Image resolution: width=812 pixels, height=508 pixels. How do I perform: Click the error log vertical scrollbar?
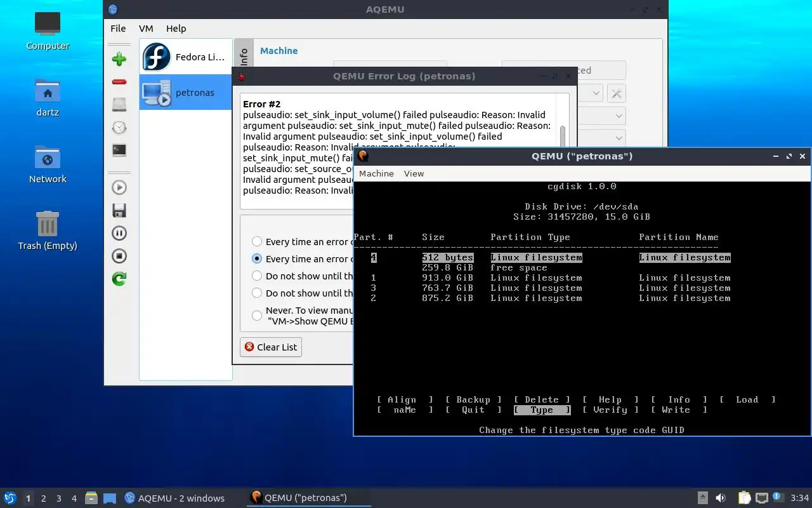(562, 137)
